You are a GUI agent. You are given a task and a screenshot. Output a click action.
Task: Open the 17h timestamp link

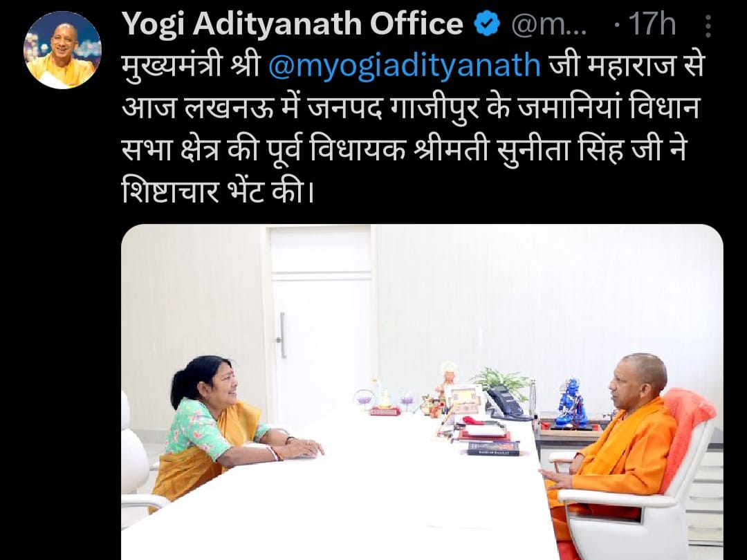tap(652, 25)
